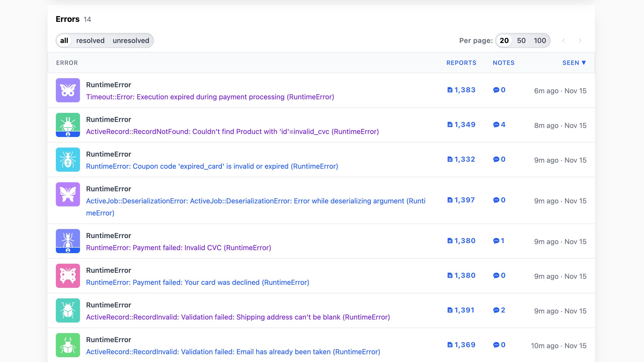Set per page to 100
Viewport: 644px width, 362px height.
(540, 40)
